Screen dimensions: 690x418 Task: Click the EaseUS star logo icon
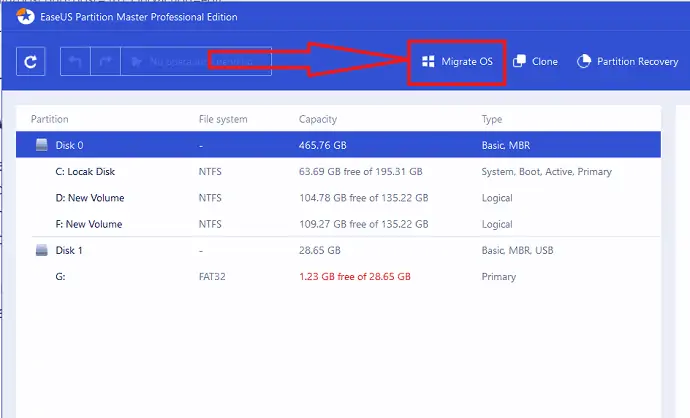(x=26, y=17)
